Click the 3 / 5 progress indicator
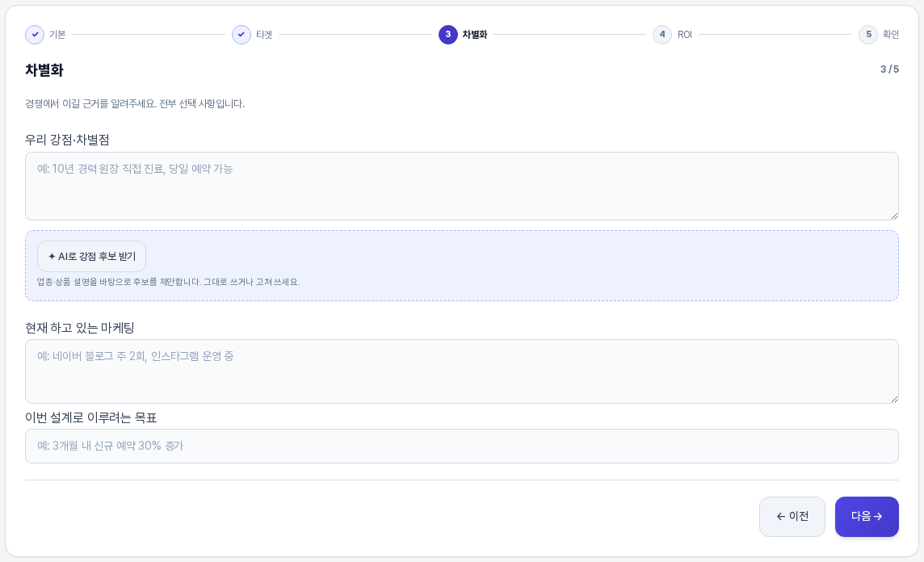The width and height of the screenshot is (924, 562). [x=890, y=69]
